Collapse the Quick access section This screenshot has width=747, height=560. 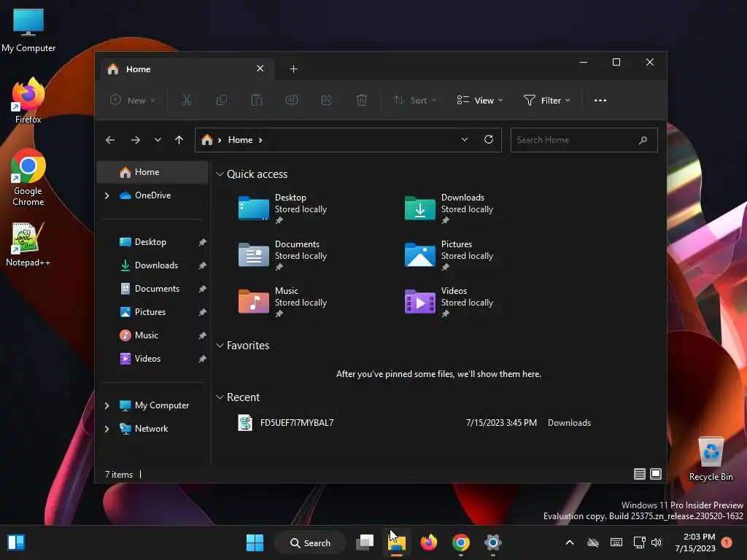point(220,174)
